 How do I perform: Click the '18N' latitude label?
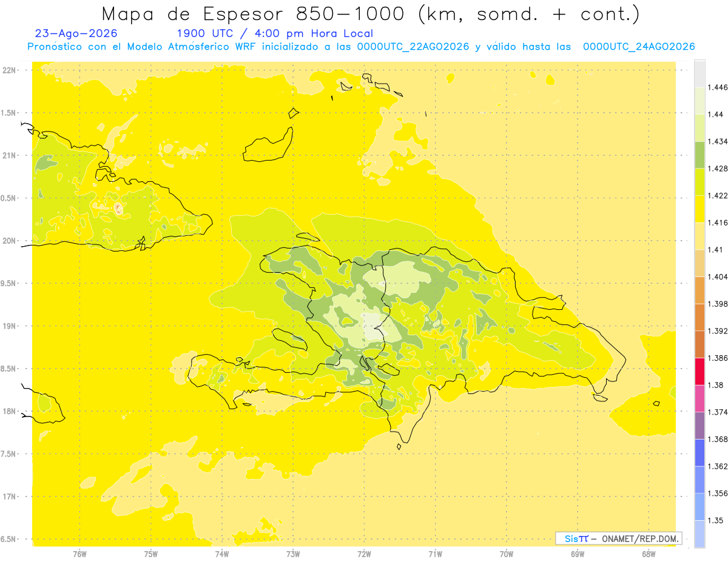8,412
